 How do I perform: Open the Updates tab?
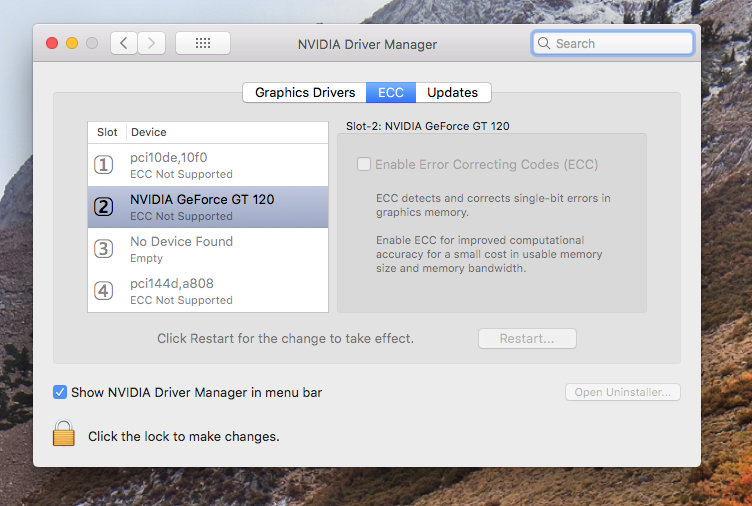pyautogui.click(x=453, y=93)
